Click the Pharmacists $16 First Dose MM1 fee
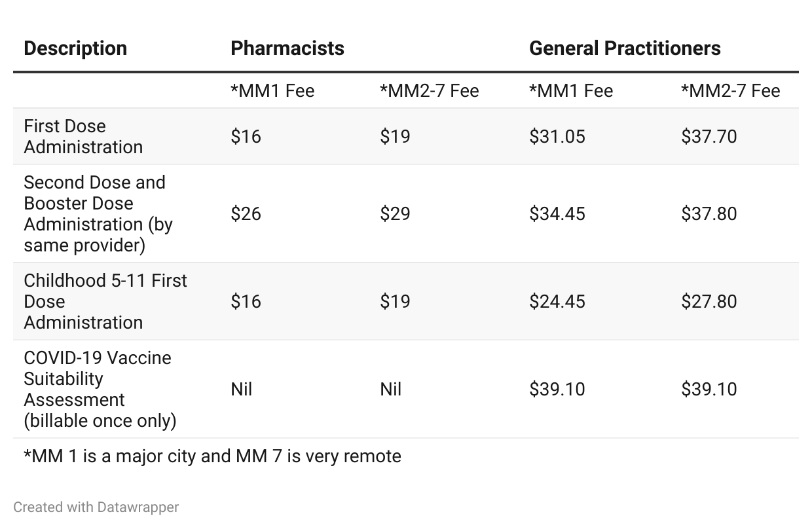 pyautogui.click(x=246, y=136)
